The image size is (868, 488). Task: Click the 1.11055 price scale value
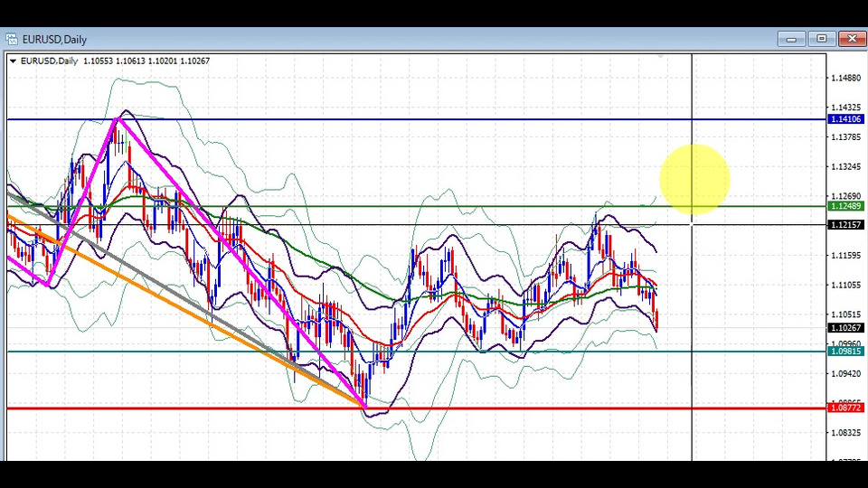[846, 285]
